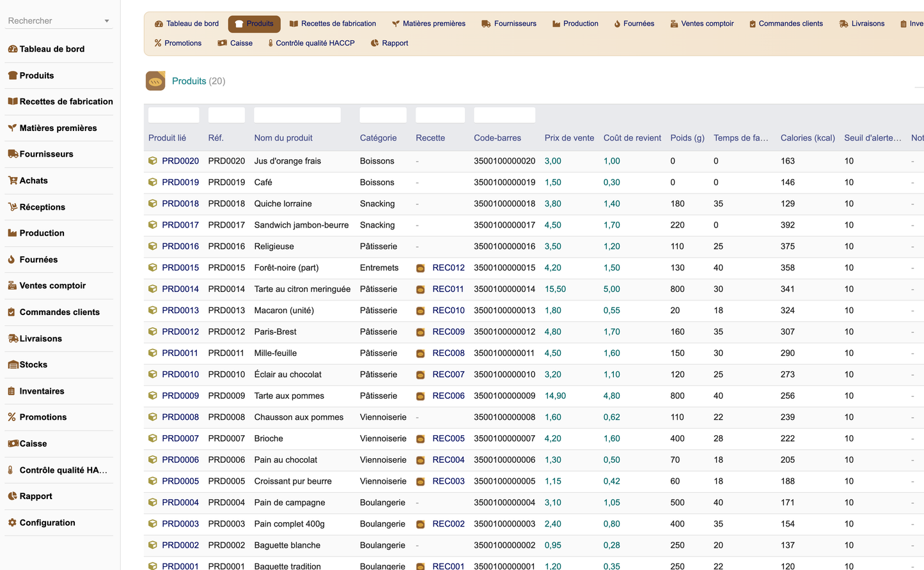Image resolution: width=924 pixels, height=570 pixels.
Task: Click the Inventaires sidebar list icon
Action: point(12,390)
